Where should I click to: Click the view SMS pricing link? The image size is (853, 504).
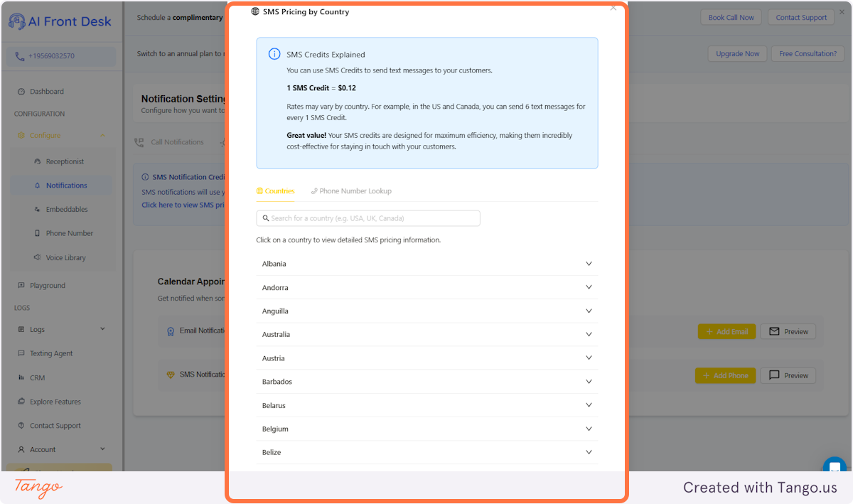(183, 205)
